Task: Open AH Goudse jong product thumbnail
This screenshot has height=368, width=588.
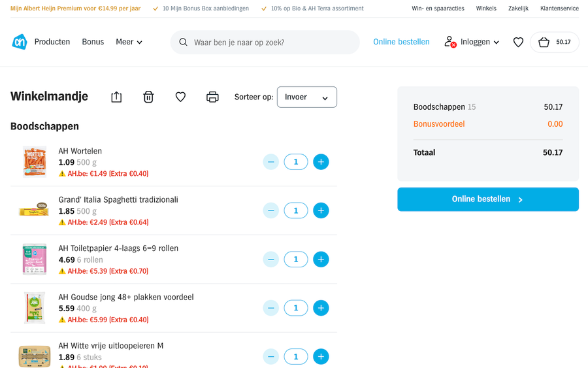Action: pos(34,308)
